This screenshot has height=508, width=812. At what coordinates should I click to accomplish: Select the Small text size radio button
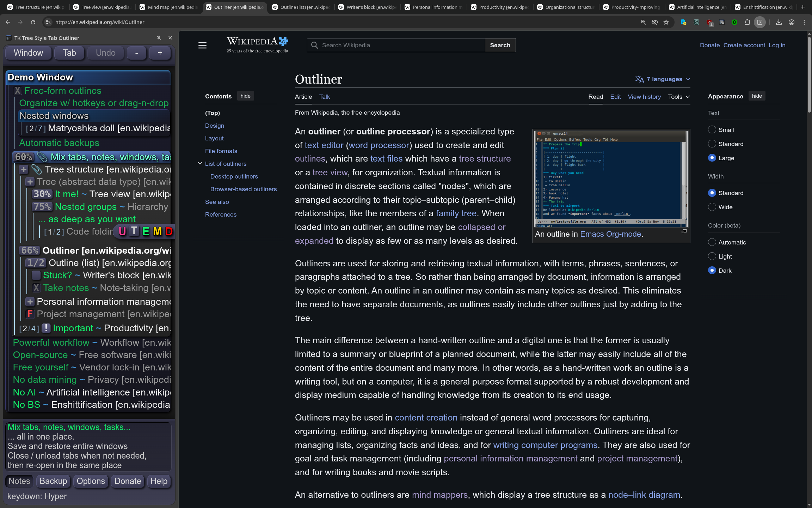pos(712,130)
